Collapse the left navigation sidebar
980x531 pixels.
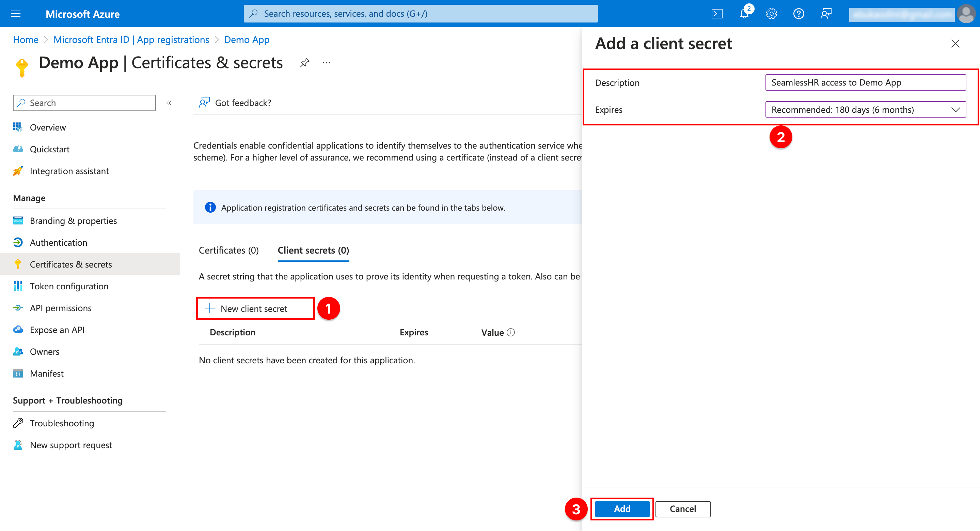pos(169,103)
